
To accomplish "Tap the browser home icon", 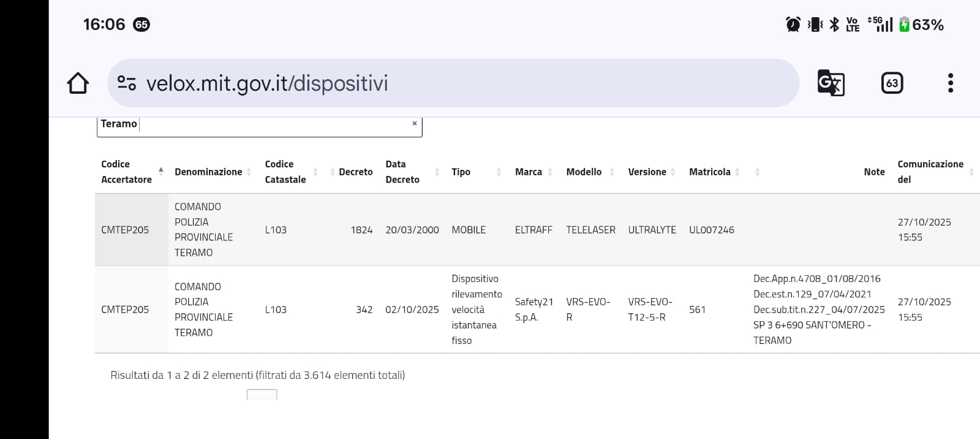I will (x=78, y=83).
